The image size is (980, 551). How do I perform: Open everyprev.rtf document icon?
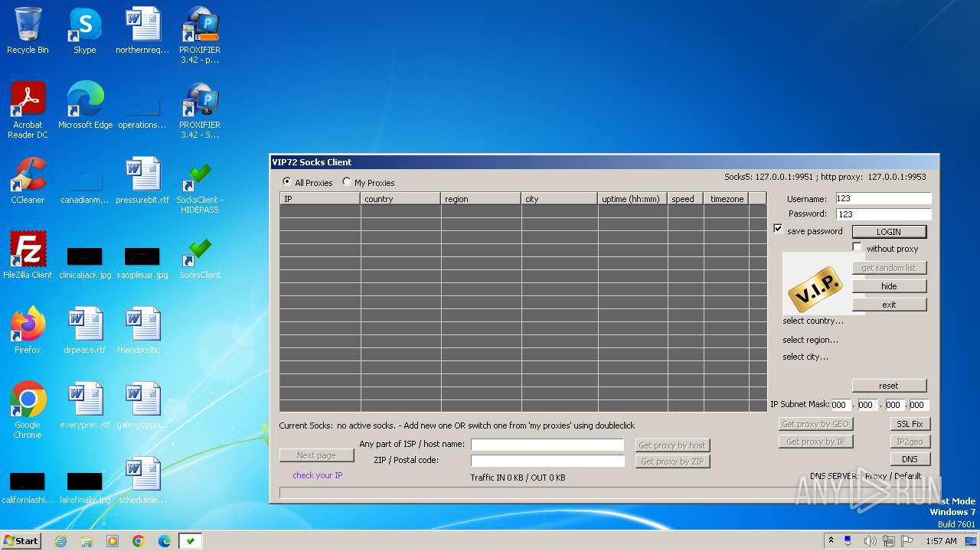point(85,406)
